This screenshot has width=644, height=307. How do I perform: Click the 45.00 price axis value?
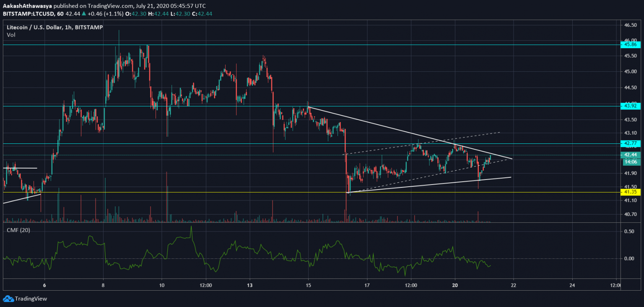tap(631, 71)
